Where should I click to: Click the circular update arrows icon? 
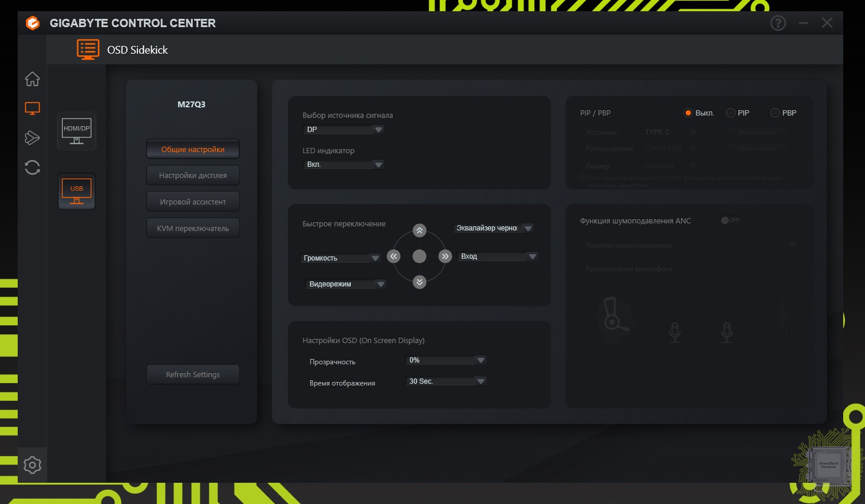32,167
